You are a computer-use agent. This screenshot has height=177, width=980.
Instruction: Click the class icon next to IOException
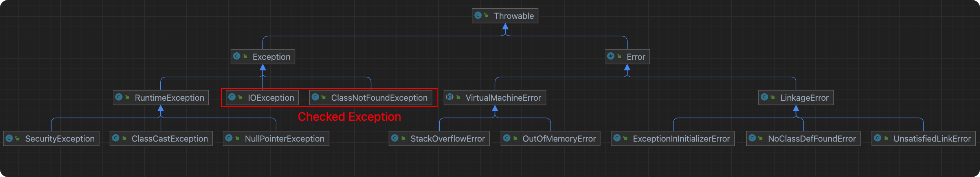pos(232,97)
